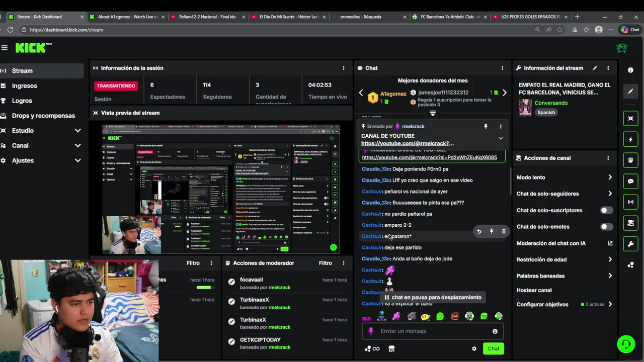644x362 pixels.
Task: Open channel actions three-dot menu
Action: pyautogui.click(x=608, y=158)
